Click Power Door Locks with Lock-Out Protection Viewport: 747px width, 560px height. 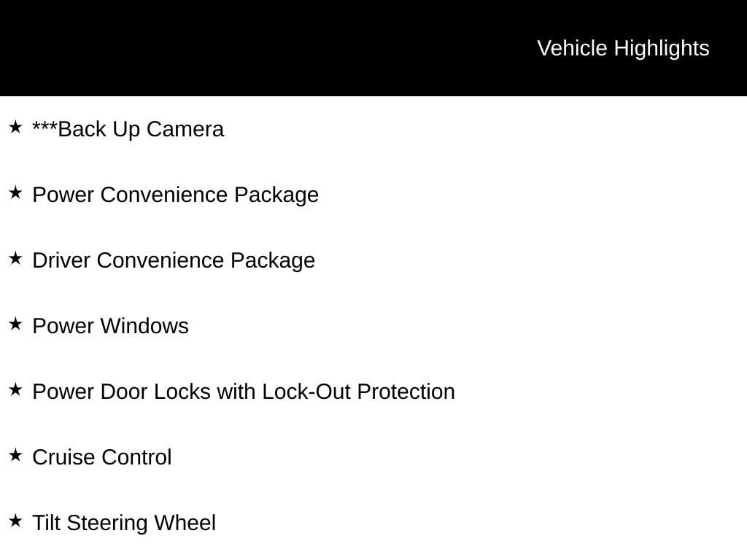point(244,392)
